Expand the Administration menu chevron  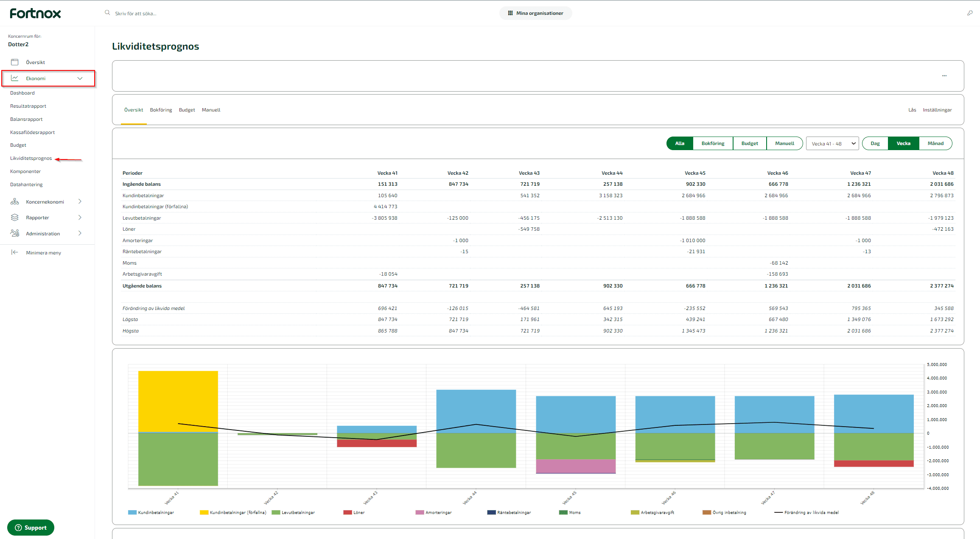point(80,233)
